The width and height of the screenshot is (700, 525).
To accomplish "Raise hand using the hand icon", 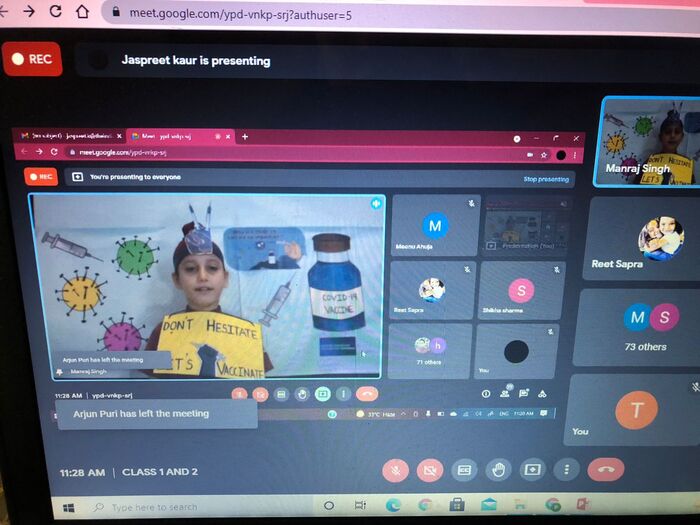I will click(498, 470).
